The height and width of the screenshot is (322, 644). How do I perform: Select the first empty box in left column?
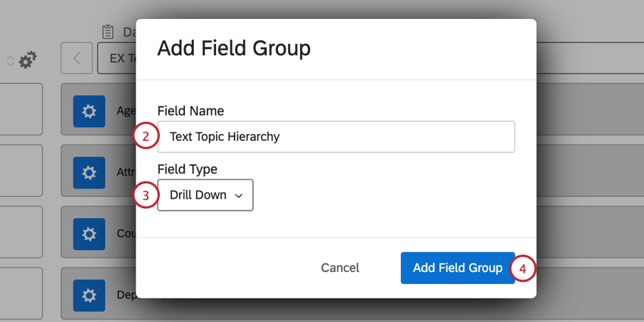pyautogui.click(x=20, y=110)
